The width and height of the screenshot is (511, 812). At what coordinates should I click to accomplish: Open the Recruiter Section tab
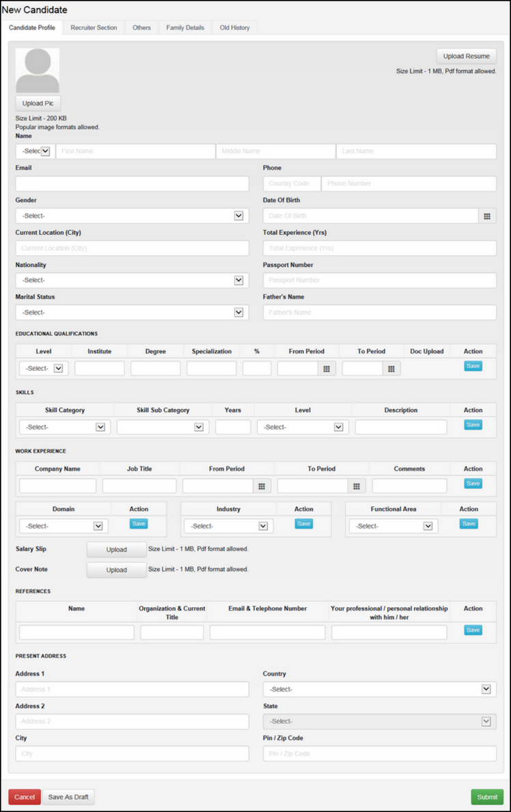(x=94, y=27)
